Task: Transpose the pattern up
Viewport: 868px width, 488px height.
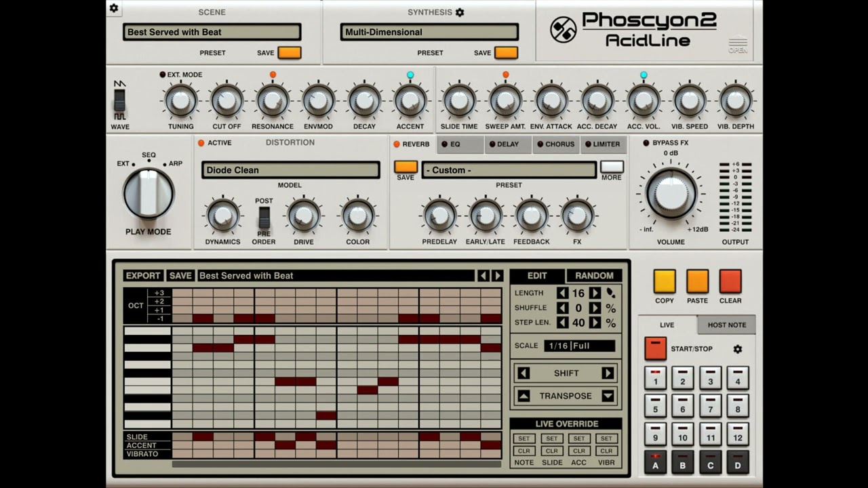Action: point(524,396)
